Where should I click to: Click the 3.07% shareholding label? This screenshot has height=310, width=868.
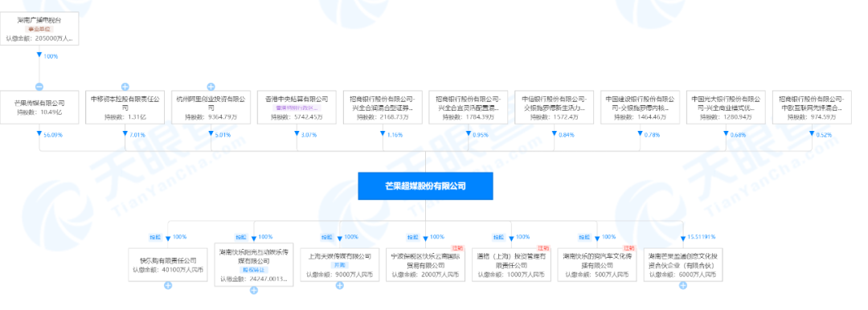pyautogui.click(x=309, y=134)
